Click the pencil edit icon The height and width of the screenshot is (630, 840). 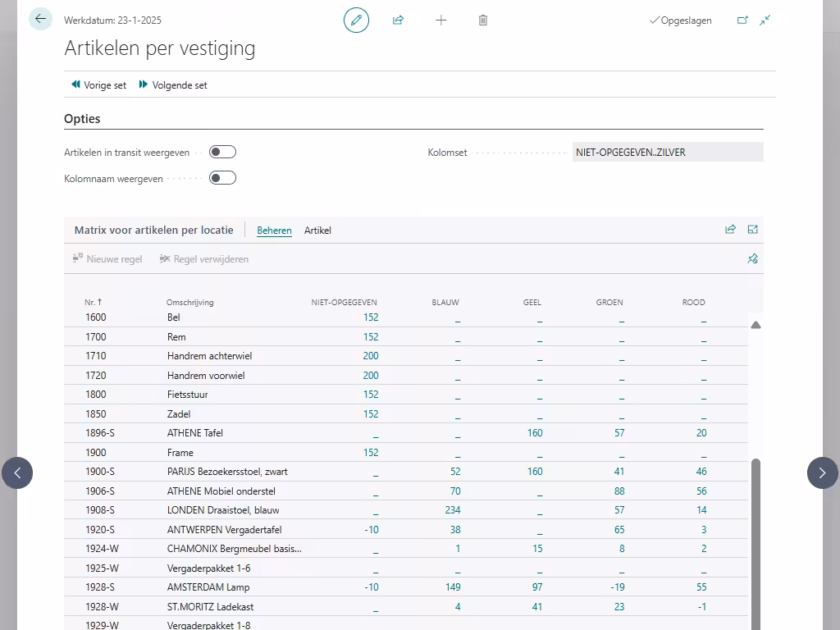tap(356, 21)
